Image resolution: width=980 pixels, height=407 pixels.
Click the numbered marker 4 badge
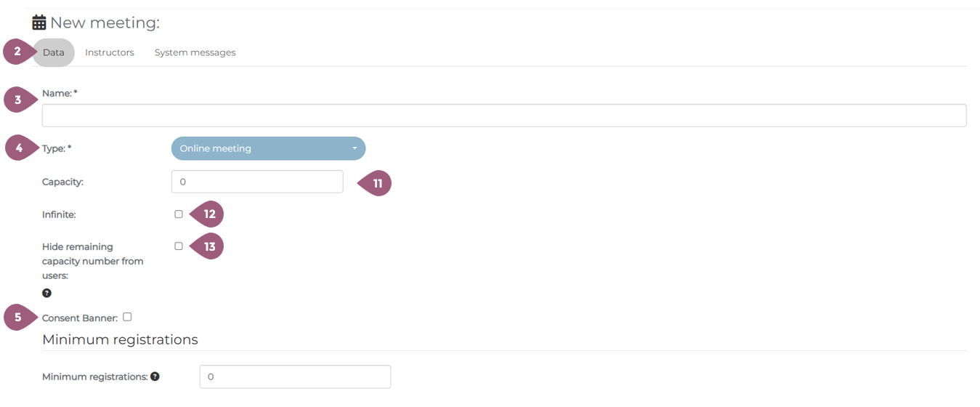click(x=20, y=148)
